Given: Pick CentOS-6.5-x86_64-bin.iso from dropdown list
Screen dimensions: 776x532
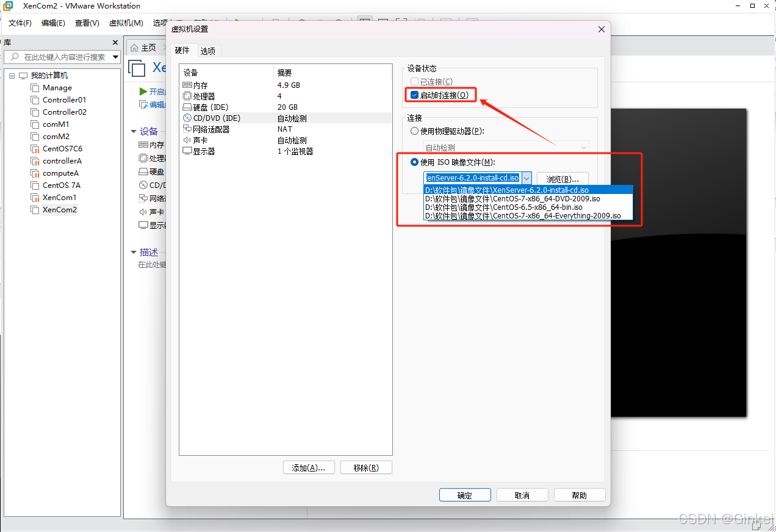Looking at the screenshot, I should pos(528,207).
